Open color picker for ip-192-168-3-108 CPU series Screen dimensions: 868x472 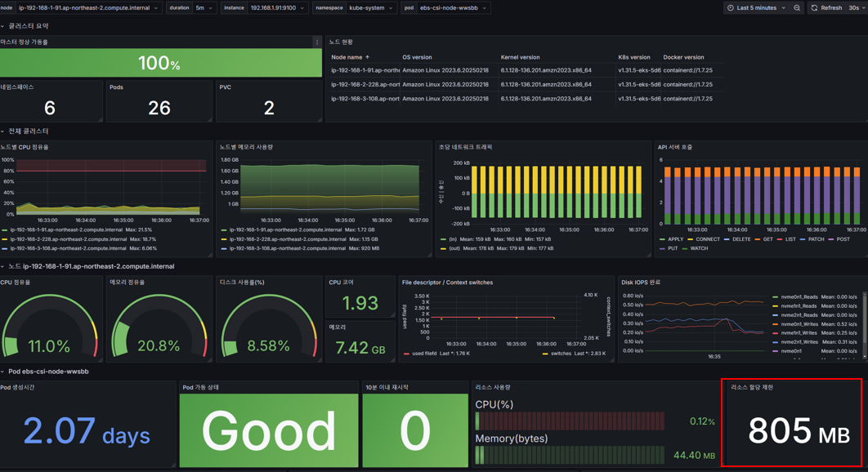tap(5, 248)
